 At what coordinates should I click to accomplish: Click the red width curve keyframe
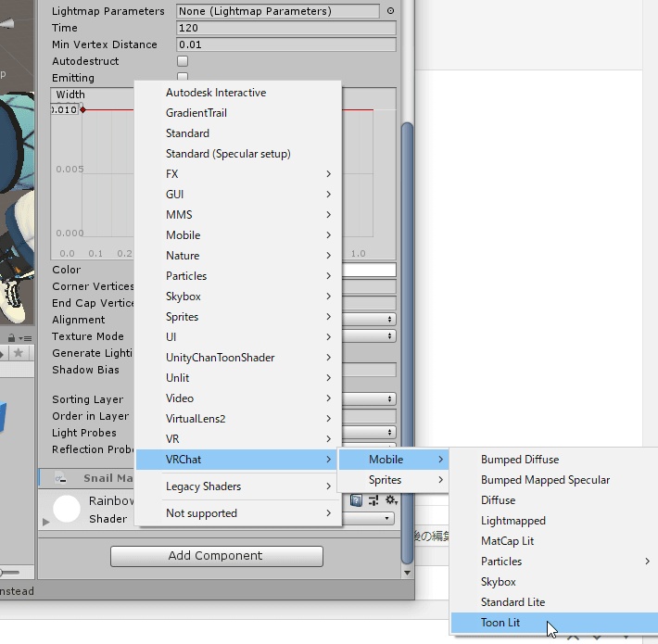coord(83,110)
